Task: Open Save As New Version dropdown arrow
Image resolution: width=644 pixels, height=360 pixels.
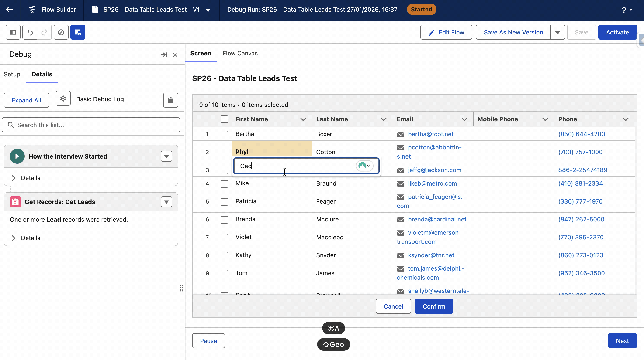Action: (x=557, y=32)
